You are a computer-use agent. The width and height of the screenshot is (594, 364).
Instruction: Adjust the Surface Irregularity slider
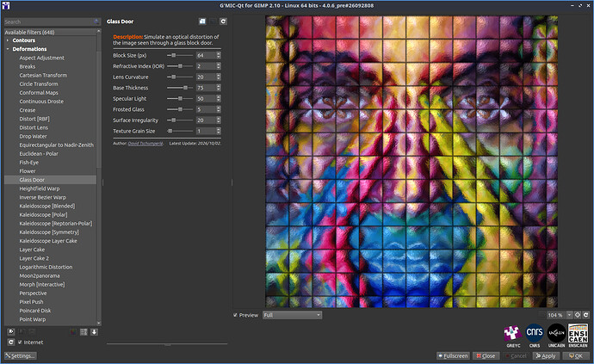point(180,120)
